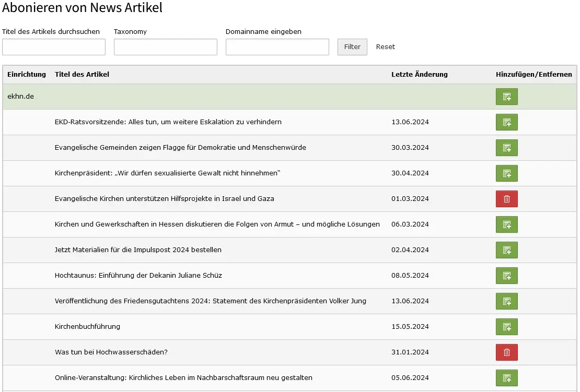Click the 'Domainname eingeben' field label
This screenshot has width=580, height=392.
pyautogui.click(x=263, y=32)
